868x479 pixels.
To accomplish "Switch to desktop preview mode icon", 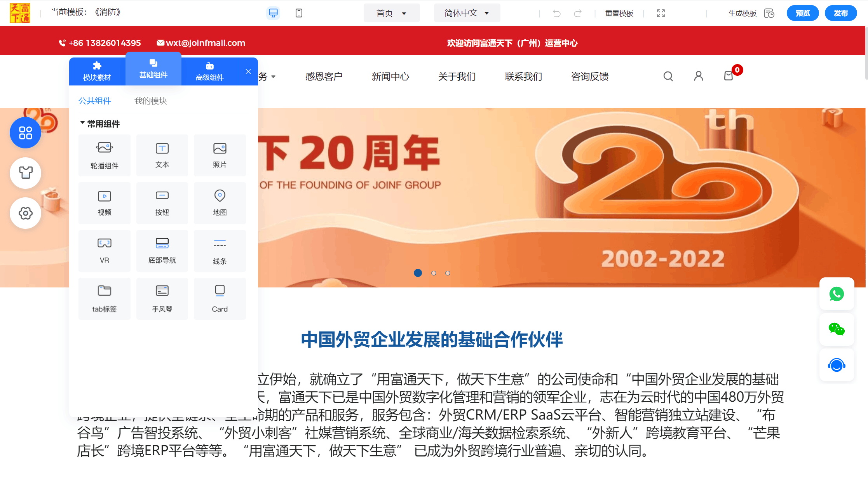I will (273, 13).
